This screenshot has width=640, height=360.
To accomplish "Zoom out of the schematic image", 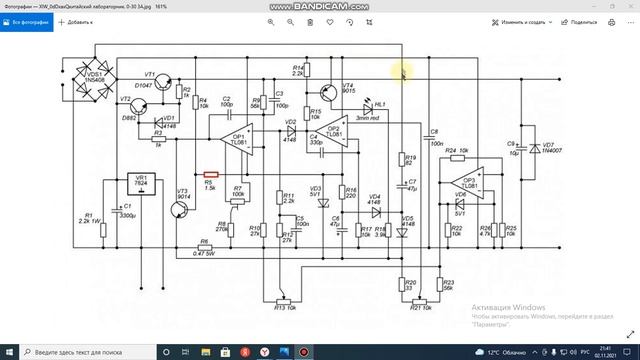I will click(x=291, y=22).
